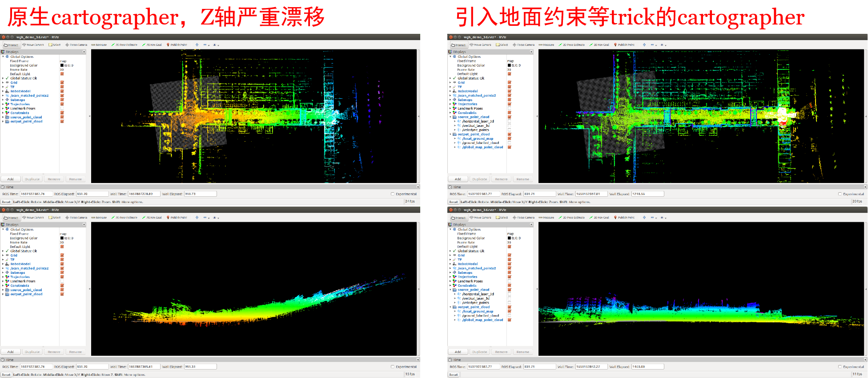Choose Measure tool in top-left RViz window

[99, 45]
